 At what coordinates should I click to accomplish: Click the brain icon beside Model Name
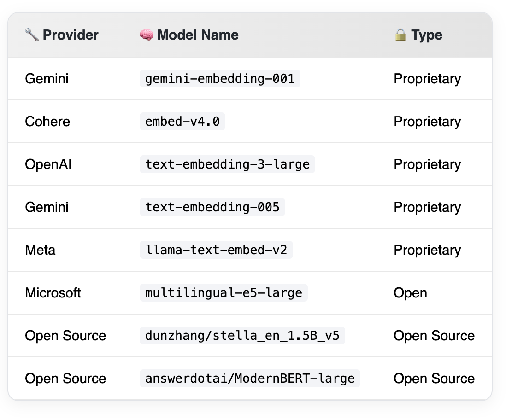coord(146,35)
